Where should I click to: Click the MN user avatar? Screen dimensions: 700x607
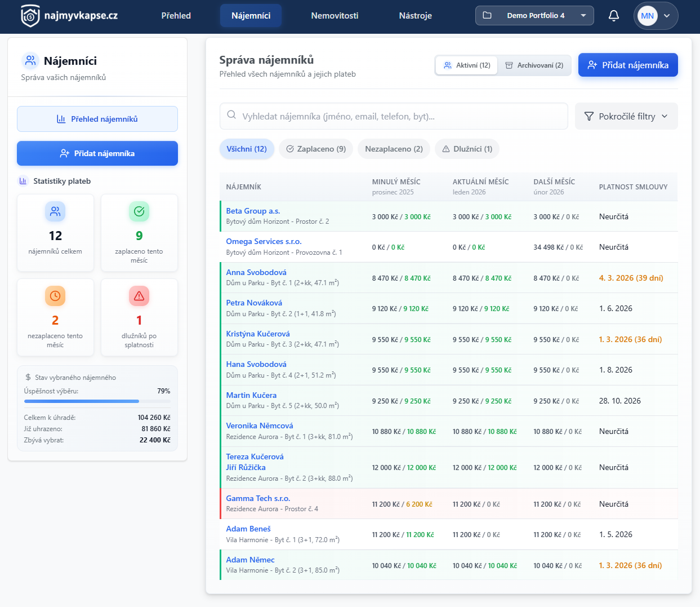pyautogui.click(x=647, y=16)
